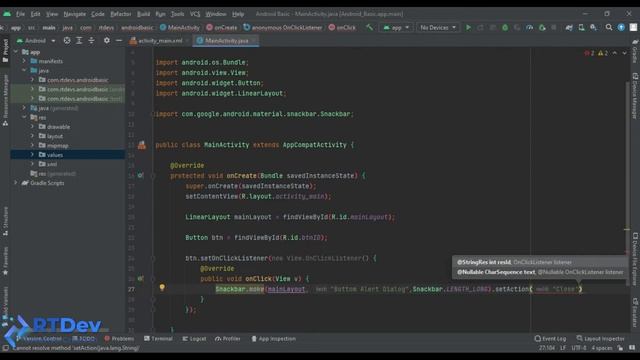Click the onClick override gutter icon
The width and height of the screenshot is (640, 360).
coord(140,279)
